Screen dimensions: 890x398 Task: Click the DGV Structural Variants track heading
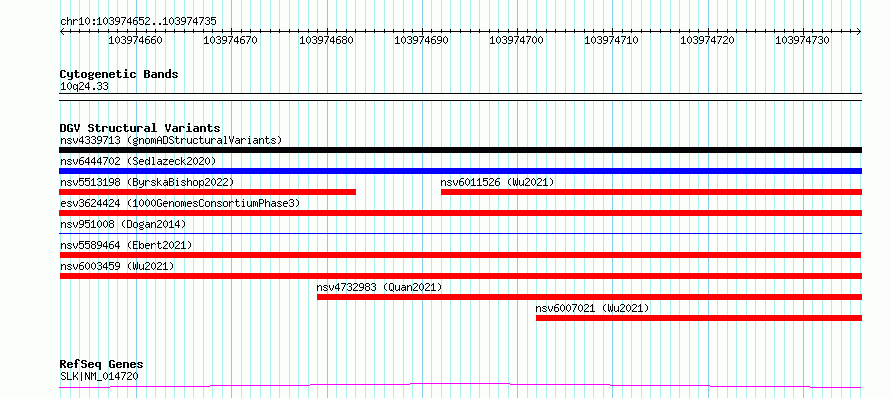[x=140, y=128]
